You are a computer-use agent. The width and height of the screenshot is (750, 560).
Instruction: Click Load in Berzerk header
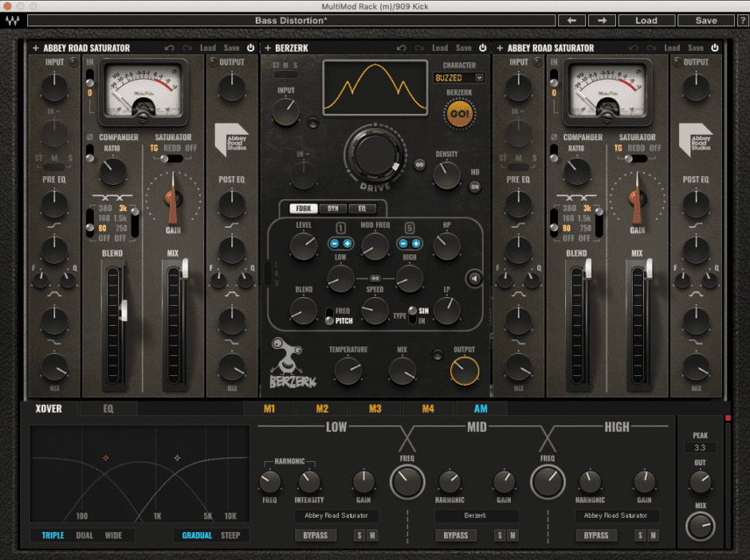(x=440, y=48)
